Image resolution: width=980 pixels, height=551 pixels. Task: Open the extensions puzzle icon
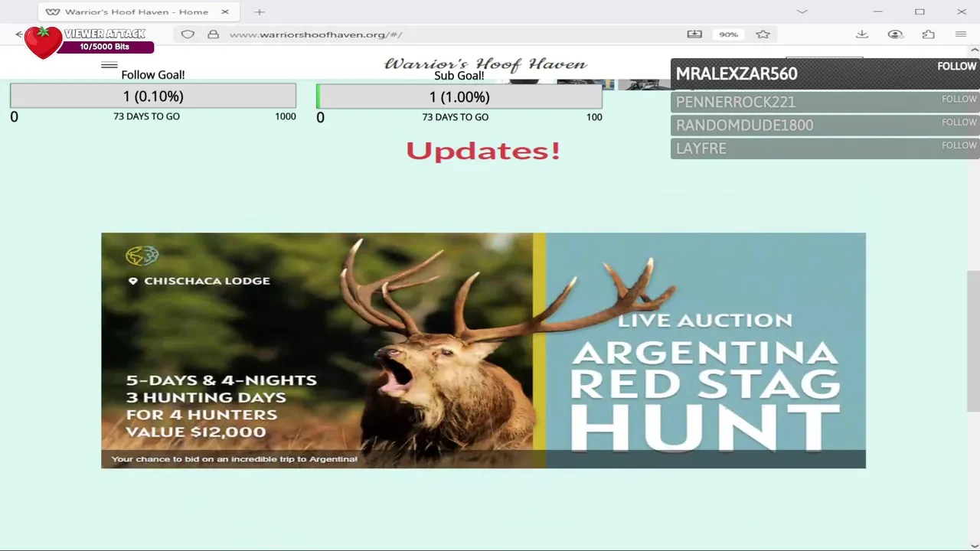[x=928, y=34]
